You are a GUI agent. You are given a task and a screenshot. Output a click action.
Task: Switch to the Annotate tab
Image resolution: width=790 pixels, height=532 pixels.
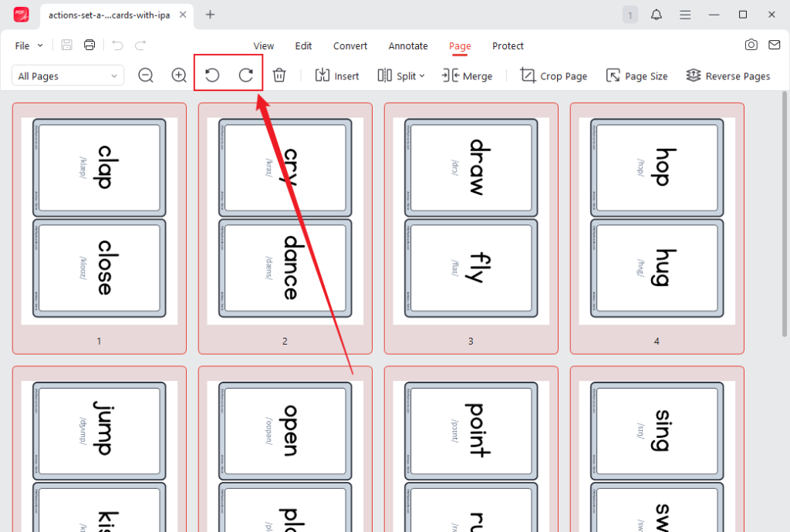coord(408,45)
